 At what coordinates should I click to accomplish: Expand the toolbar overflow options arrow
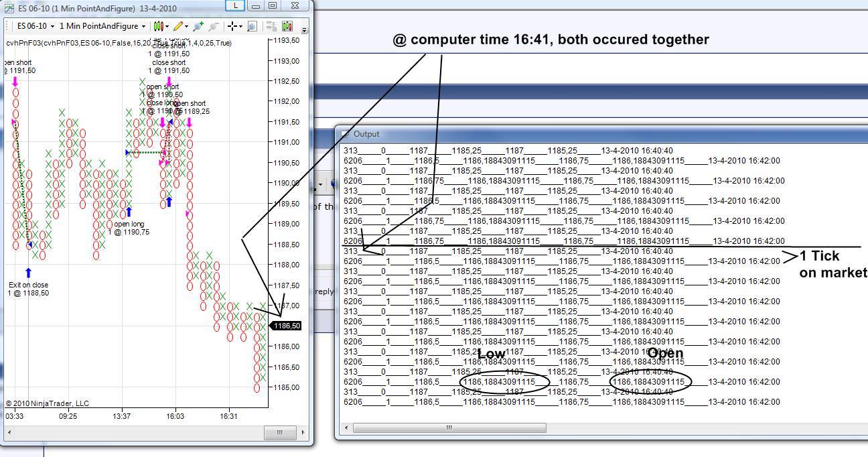coord(305,29)
